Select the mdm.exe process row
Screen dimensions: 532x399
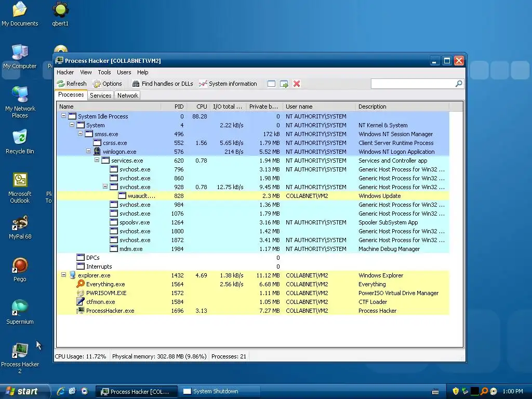point(253,249)
